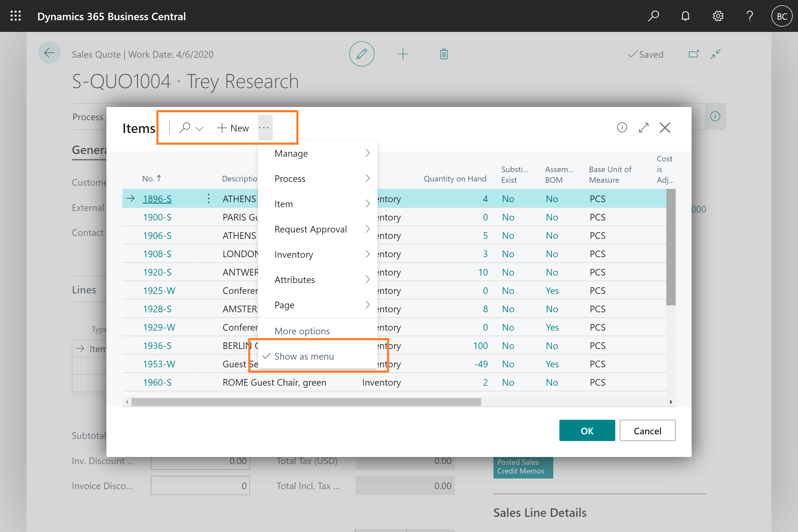Viewport: 798px width, 532px height.
Task: Click the Add New item icon
Action: click(232, 127)
